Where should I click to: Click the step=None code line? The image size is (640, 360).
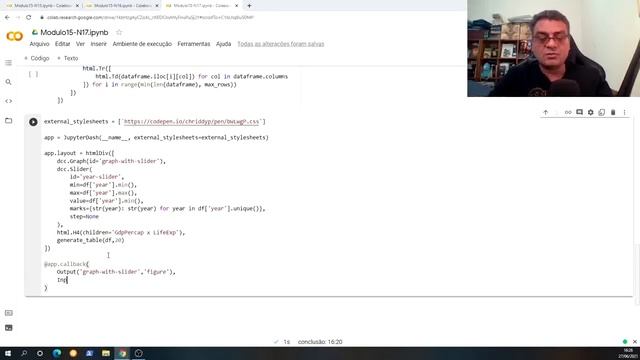pyautogui.click(x=84, y=217)
